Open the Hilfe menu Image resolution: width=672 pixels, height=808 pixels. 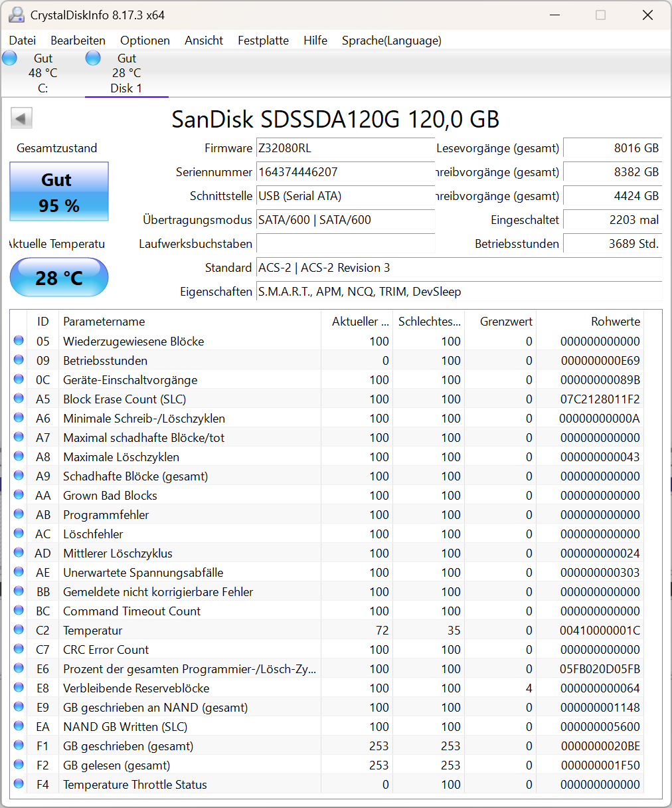(x=315, y=41)
